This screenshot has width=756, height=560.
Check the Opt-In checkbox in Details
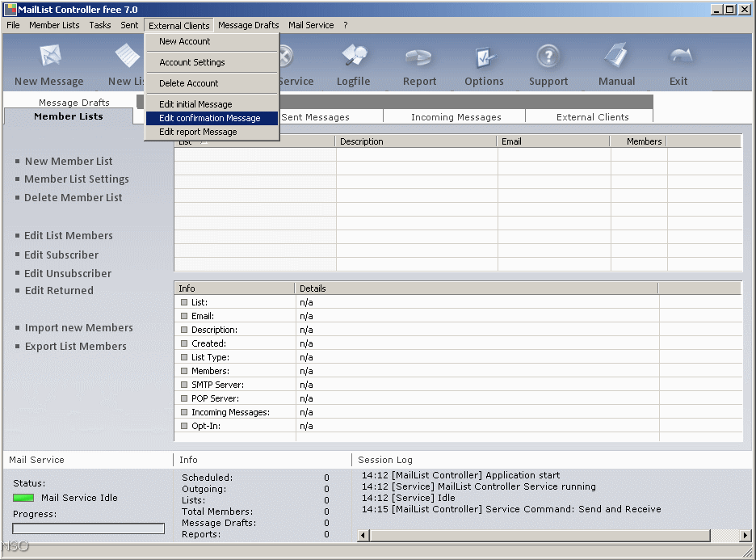click(183, 426)
